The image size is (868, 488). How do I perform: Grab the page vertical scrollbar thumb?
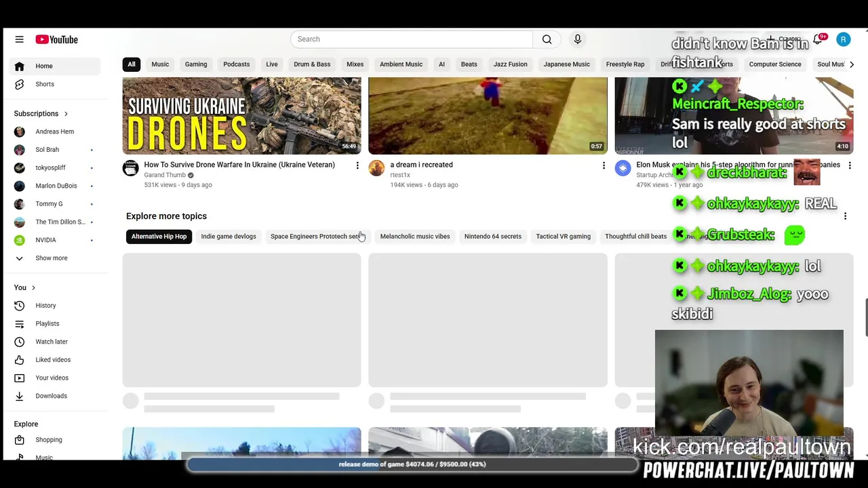coord(865,317)
